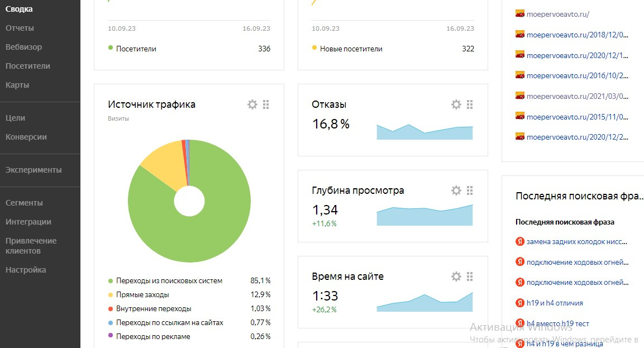
Task: Open Сводка in the sidebar
Action: (19, 9)
